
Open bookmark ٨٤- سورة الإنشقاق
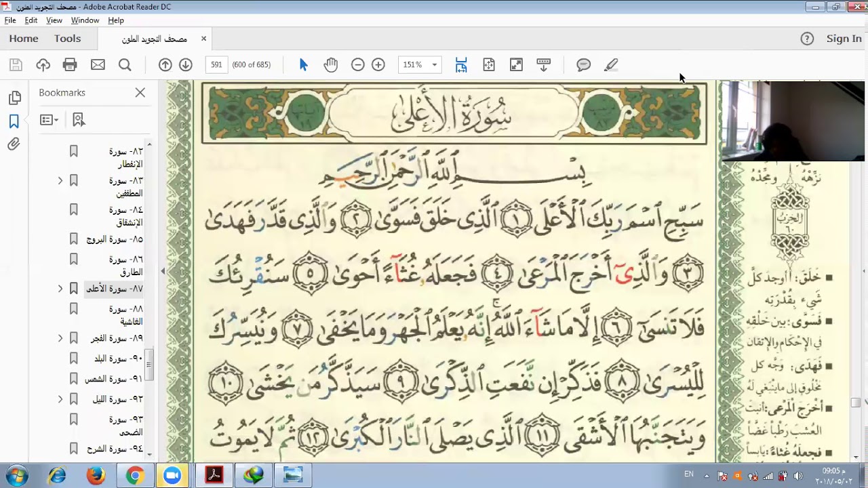tap(126, 216)
